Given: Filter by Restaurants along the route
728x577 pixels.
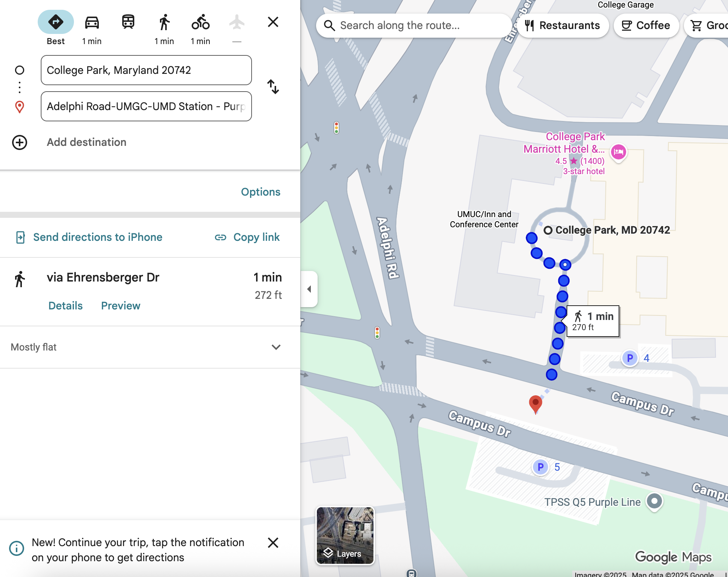Looking at the screenshot, I should pos(562,25).
